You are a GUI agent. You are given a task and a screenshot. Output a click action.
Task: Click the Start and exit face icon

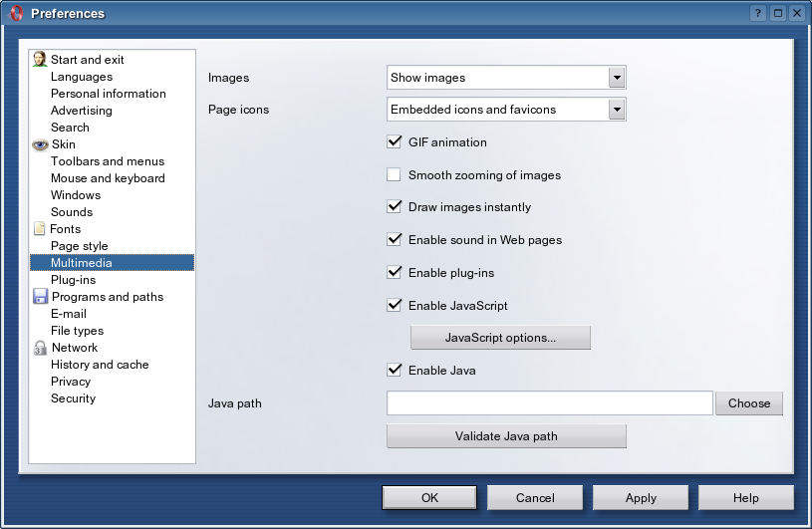pyautogui.click(x=40, y=60)
